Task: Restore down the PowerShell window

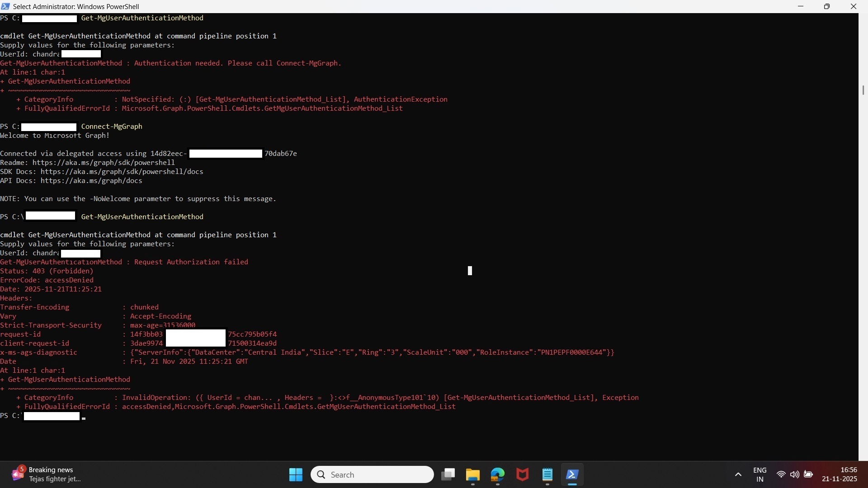Action: [827, 6]
